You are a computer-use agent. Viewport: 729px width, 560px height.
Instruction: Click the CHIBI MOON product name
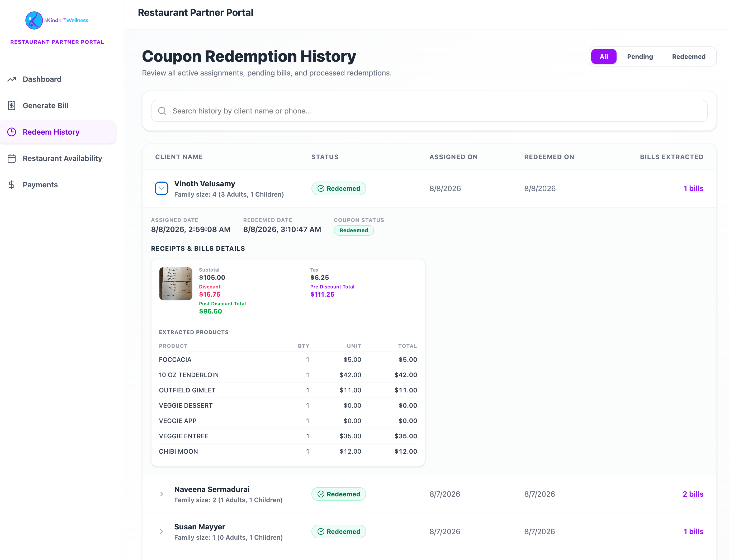pyautogui.click(x=178, y=452)
